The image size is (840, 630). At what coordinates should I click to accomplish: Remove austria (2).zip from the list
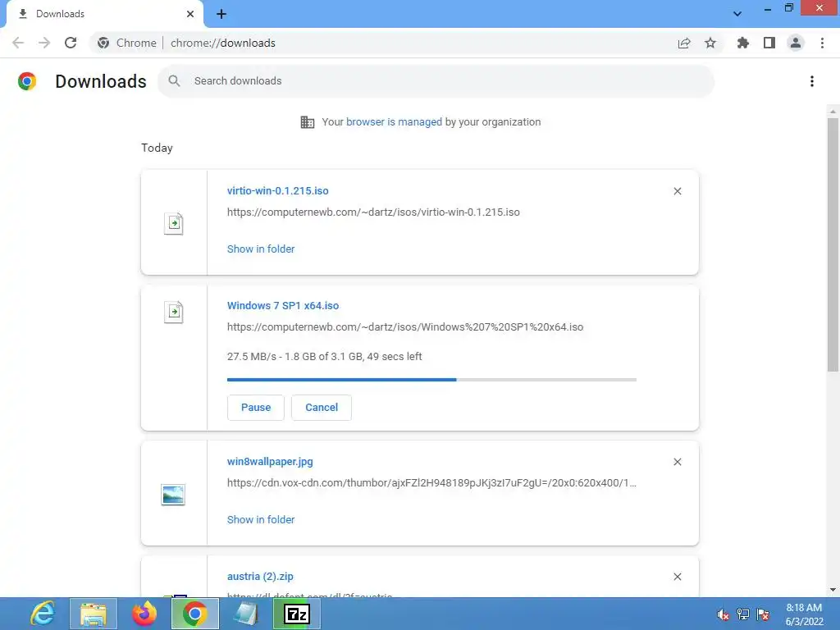[x=678, y=577]
